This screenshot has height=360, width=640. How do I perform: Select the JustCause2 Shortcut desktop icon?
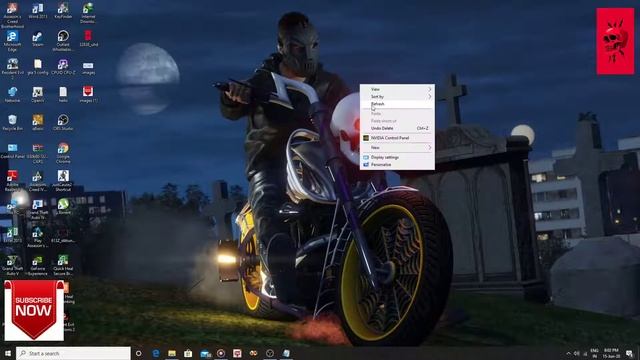coord(63,181)
